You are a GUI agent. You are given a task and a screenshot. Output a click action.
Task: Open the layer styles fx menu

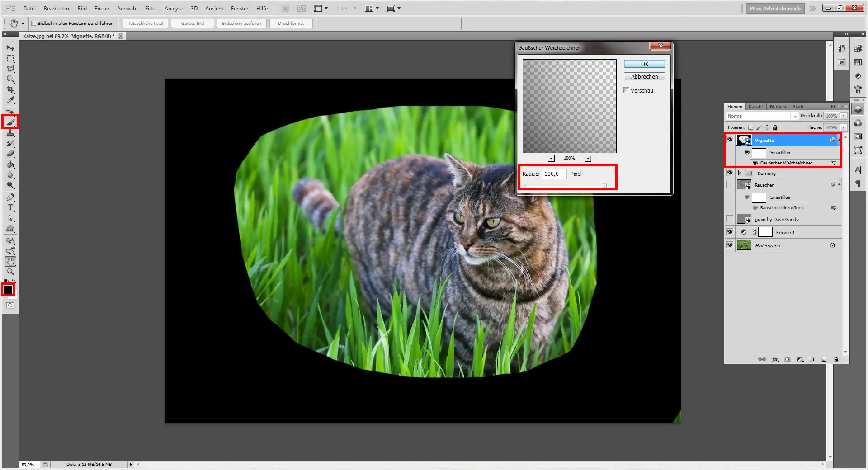[x=776, y=360]
